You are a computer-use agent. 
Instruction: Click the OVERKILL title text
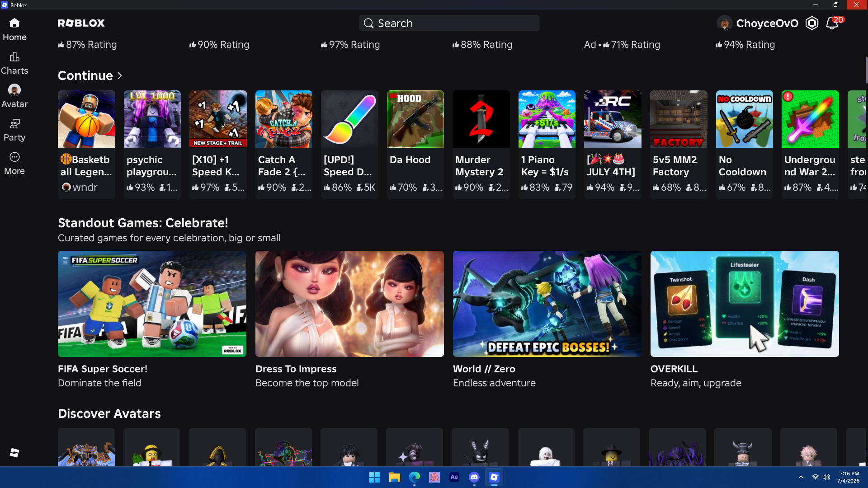[x=674, y=369]
